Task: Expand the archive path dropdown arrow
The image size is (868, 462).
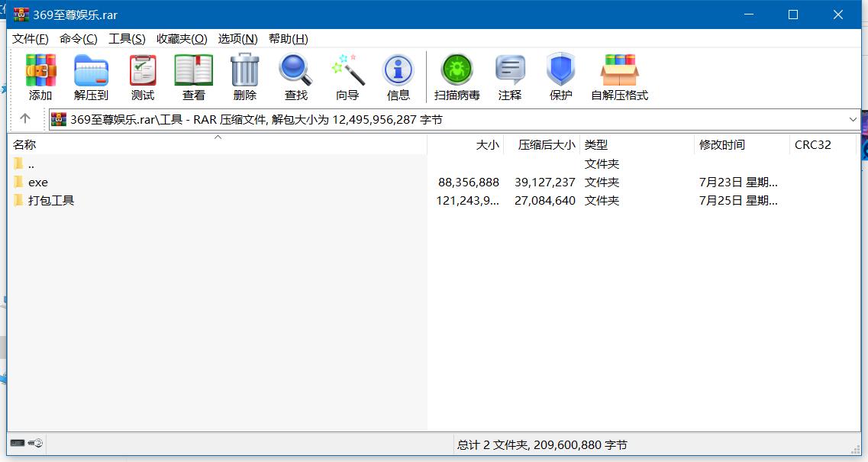Action: (x=853, y=119)
